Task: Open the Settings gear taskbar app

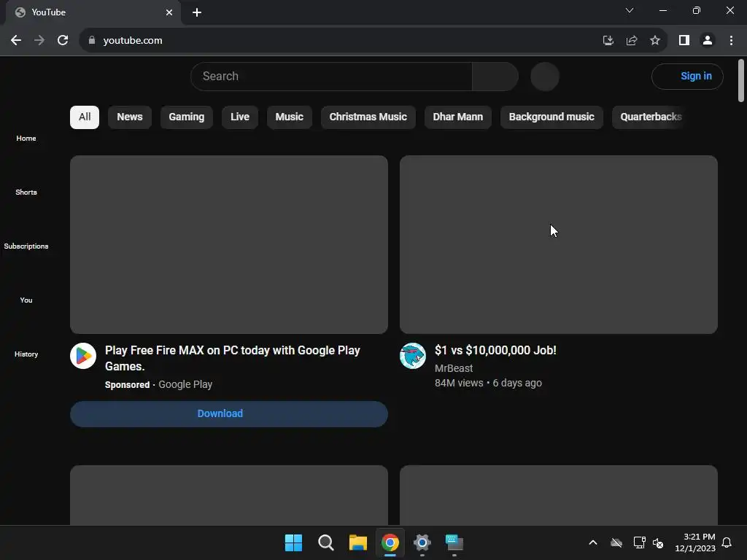Action: pos(422,542)
